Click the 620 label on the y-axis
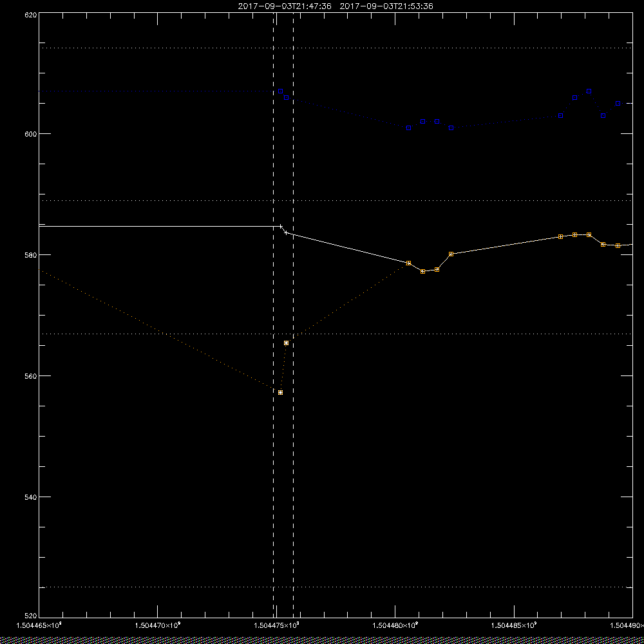 pyautogui.click(x=31, y=15)
